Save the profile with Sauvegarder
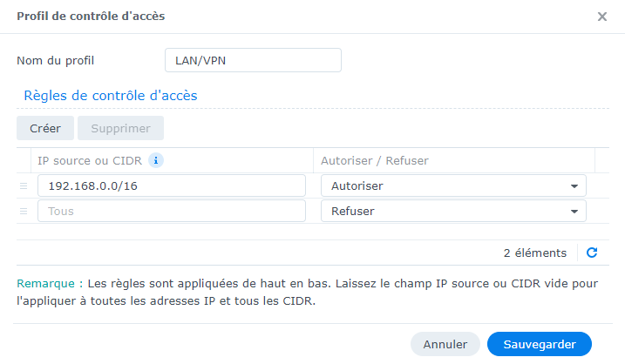 point(539,344)
